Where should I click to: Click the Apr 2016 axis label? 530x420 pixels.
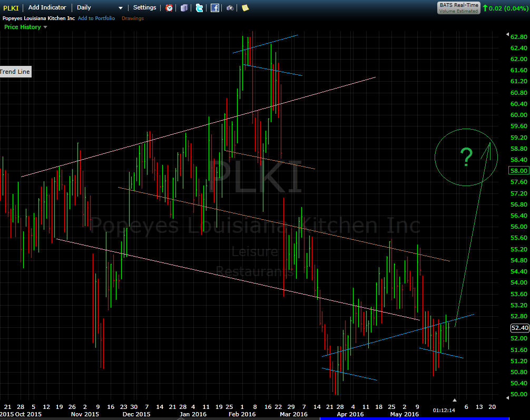[x=350, y=414]
